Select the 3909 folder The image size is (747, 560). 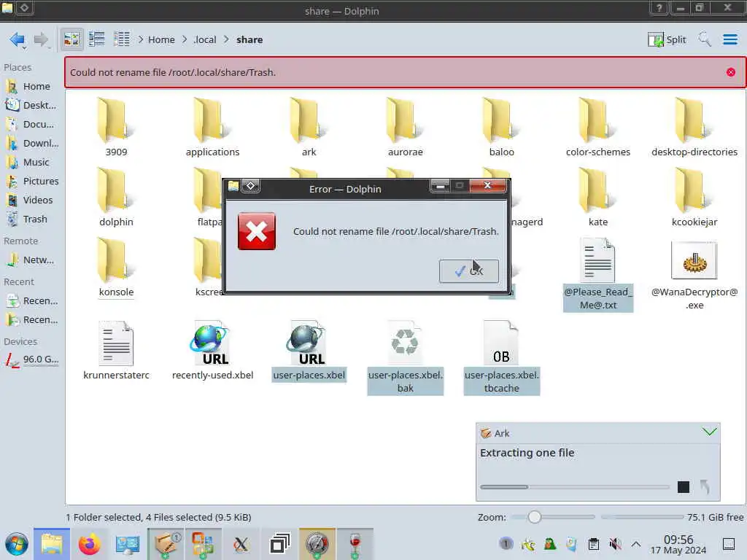tap(116, 128)
